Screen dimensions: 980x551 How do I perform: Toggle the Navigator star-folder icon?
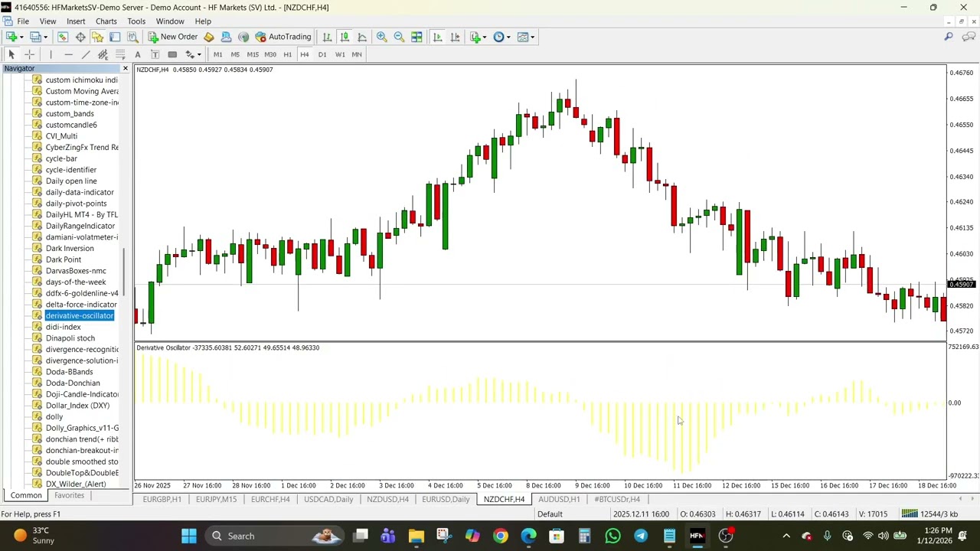click(x=97, y=37)
